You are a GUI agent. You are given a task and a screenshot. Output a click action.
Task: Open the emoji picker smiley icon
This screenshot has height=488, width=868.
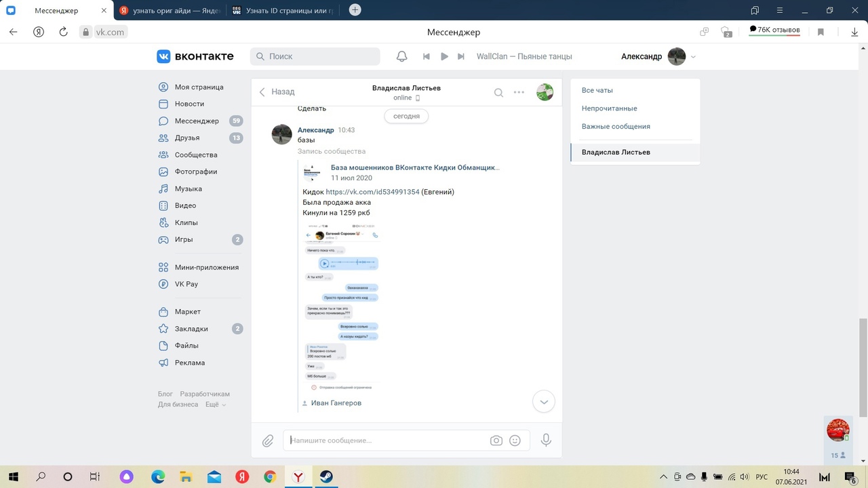[x=515, y=441]
